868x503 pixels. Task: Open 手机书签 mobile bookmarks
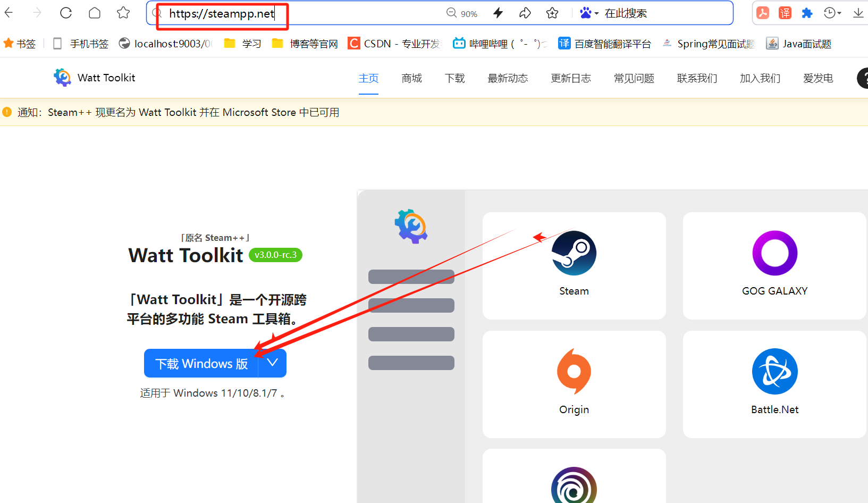pyautogui.click(x=81, y=44)
